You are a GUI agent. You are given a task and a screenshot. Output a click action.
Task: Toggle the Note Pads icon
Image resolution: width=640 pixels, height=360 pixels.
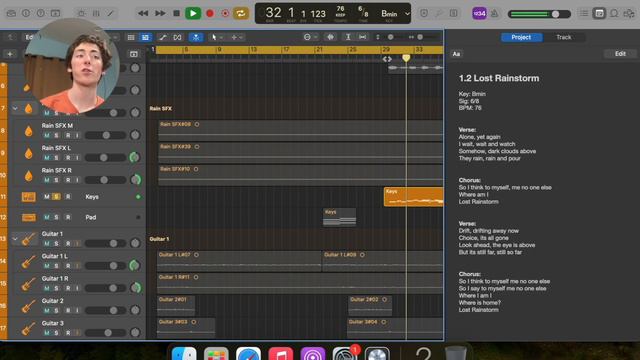click(599, 13)
